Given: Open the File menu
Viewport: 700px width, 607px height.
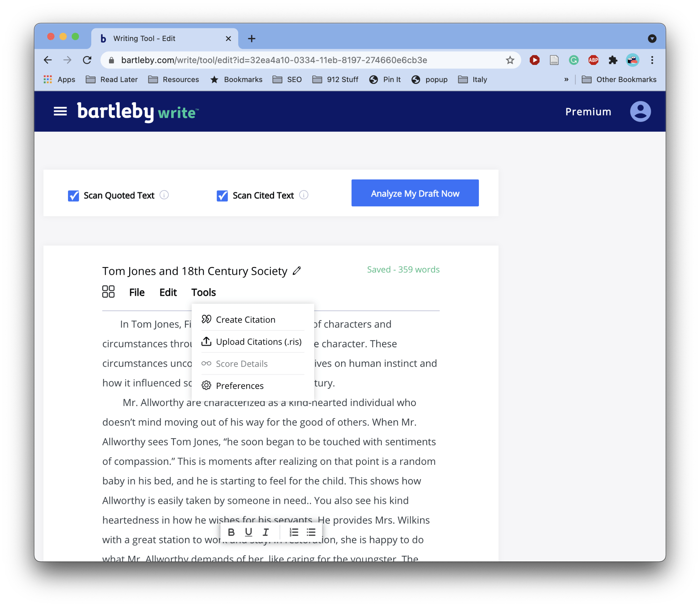Looking at the screenshot, I should pos(137,293).
